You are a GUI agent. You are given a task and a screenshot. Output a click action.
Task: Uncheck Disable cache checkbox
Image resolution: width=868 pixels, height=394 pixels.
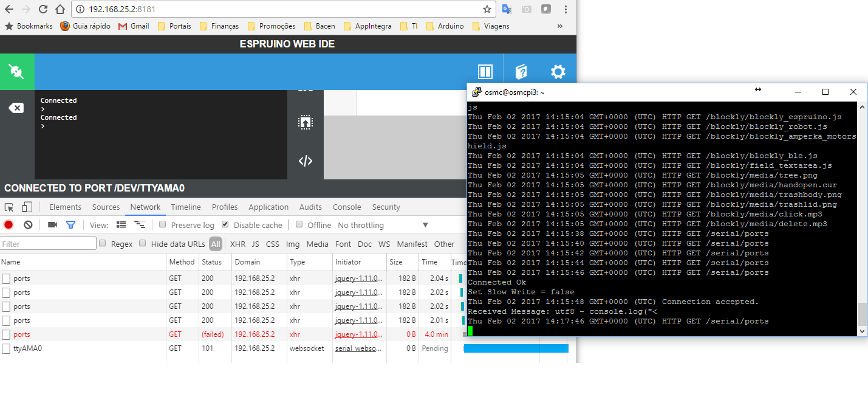[x=225, y=224]
